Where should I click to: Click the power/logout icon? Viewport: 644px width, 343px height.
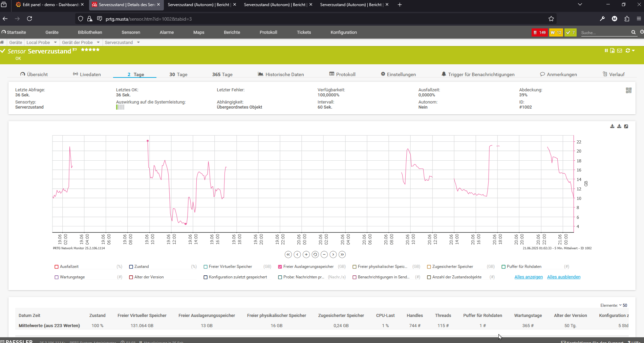click(x=642, y=32)
